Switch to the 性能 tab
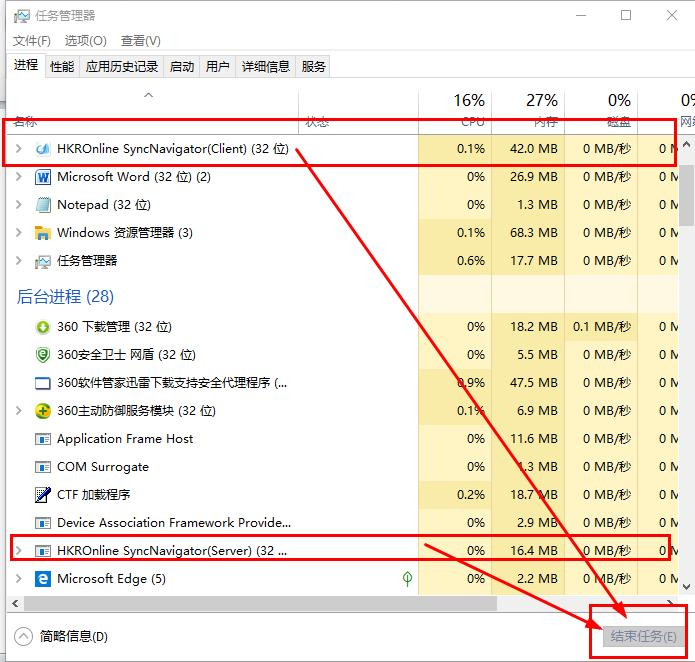The image size is (695, 662). pos(62,67)
